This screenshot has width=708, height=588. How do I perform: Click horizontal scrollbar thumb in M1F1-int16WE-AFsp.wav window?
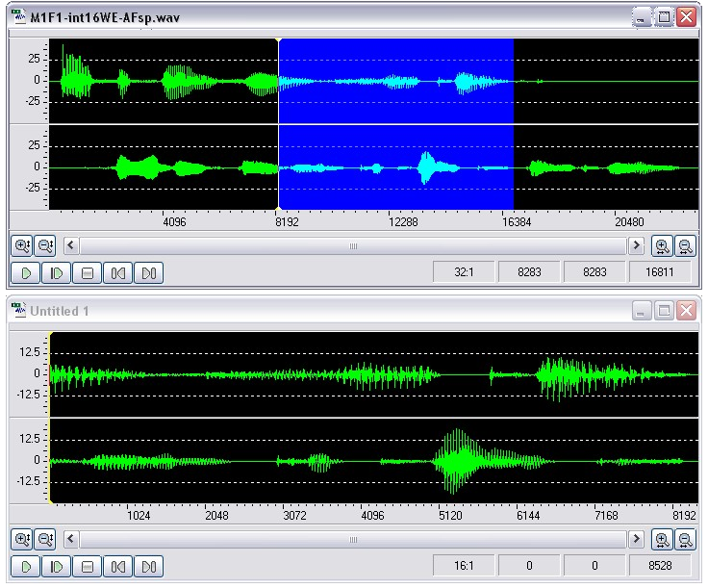tap(353, 246)
